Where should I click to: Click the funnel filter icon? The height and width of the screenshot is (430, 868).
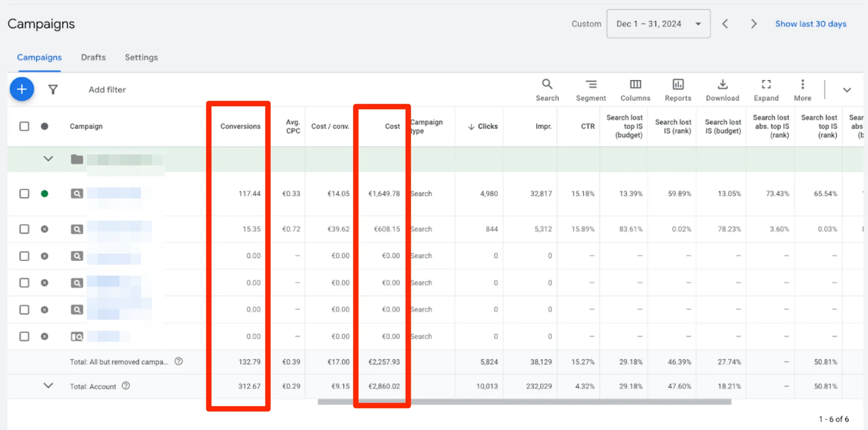tap(53, 90)
